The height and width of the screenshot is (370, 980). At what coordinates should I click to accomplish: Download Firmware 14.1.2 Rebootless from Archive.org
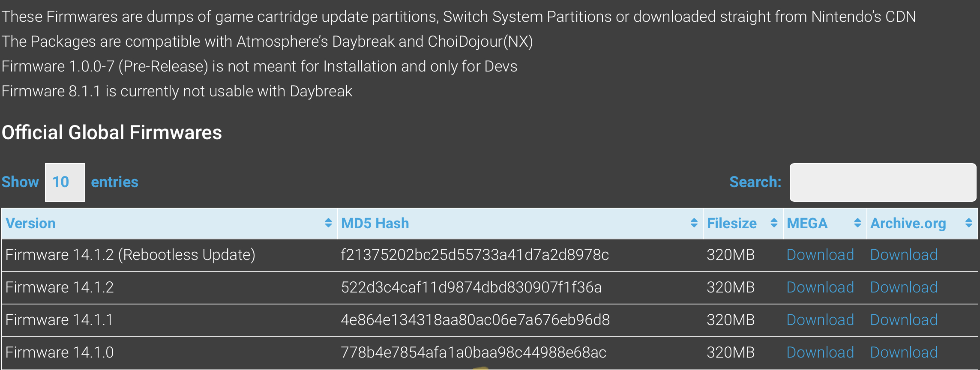coord(904,255)
